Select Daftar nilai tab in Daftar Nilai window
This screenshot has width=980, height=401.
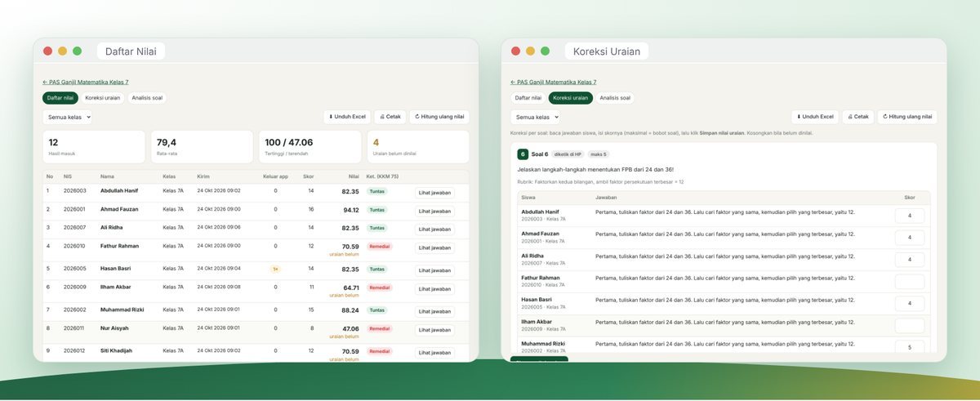(60, 98)
